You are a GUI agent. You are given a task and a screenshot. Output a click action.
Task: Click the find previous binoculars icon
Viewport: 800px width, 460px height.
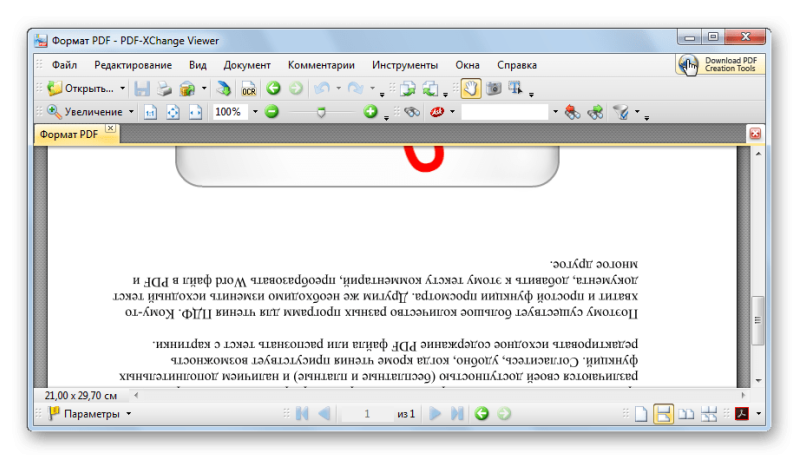[x=572, y=112]
